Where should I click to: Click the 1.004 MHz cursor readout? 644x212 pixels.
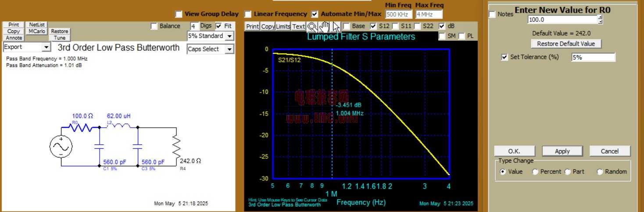pyautogui.click(x=349, y=113)
